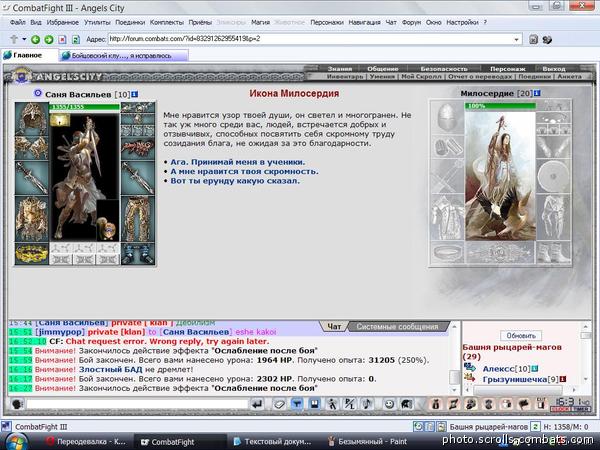Open the Главное browser tab
600x450 pixels.
tap(27, 55)
